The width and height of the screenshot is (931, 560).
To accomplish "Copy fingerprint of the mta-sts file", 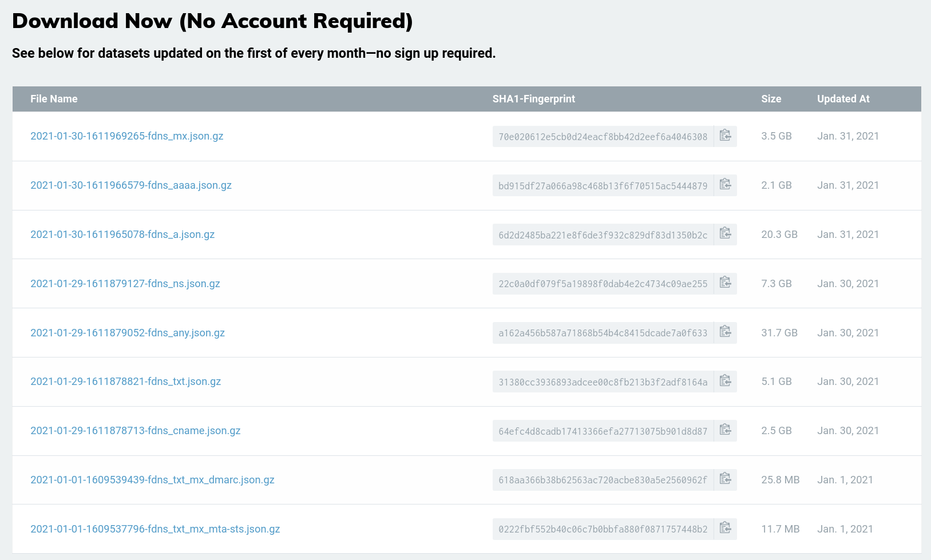I will [x=725, y=529].
